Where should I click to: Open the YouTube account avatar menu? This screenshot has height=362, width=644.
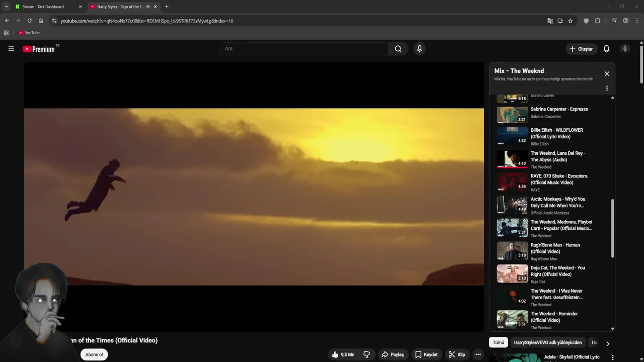tap(625, 49)
